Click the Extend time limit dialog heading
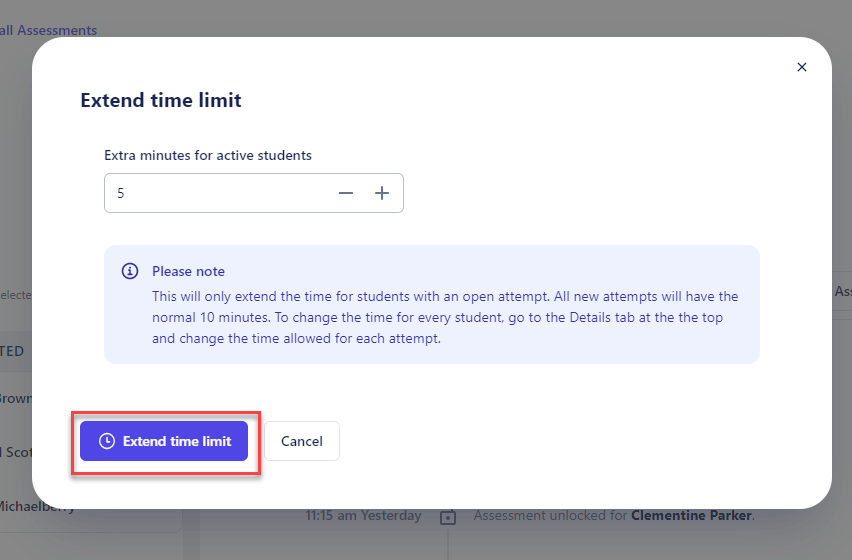 coord(161,100)
